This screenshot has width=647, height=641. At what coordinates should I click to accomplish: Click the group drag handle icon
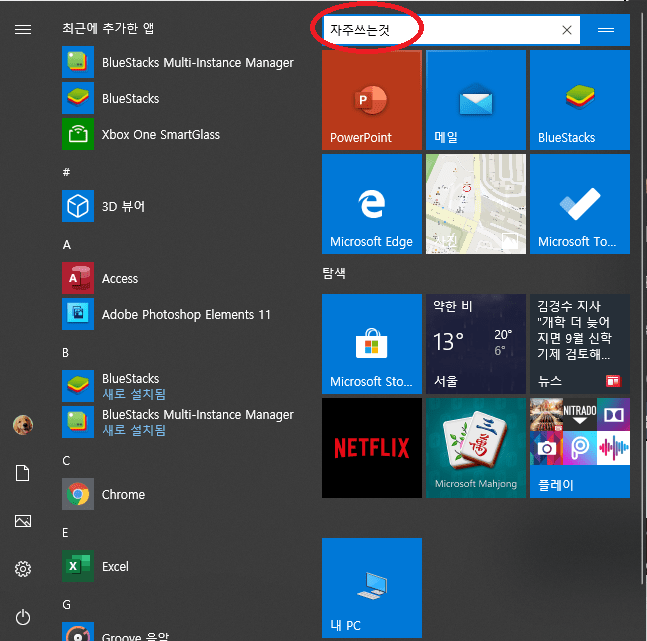[x=605, y=30]
